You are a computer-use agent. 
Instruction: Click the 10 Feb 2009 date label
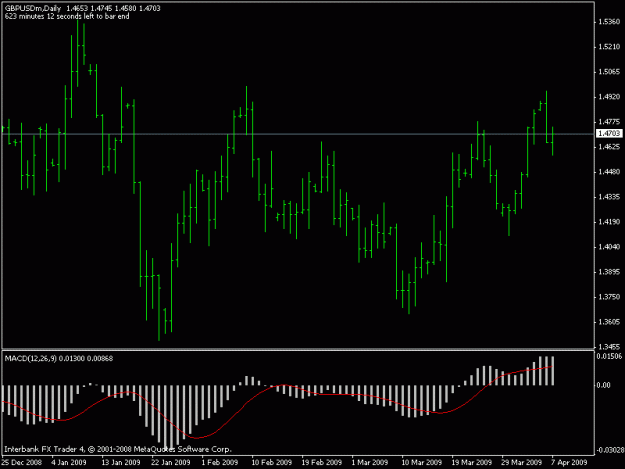coord(272,462)
